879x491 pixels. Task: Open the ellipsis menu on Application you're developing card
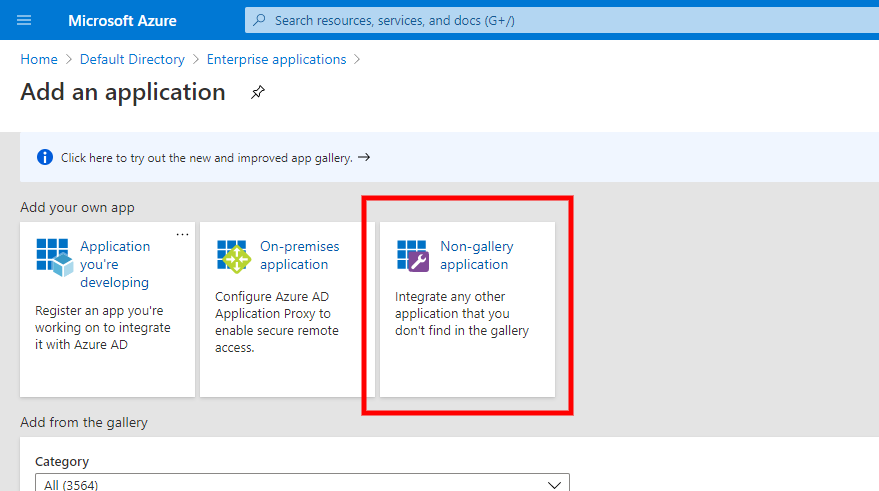[x=182, y=234]
